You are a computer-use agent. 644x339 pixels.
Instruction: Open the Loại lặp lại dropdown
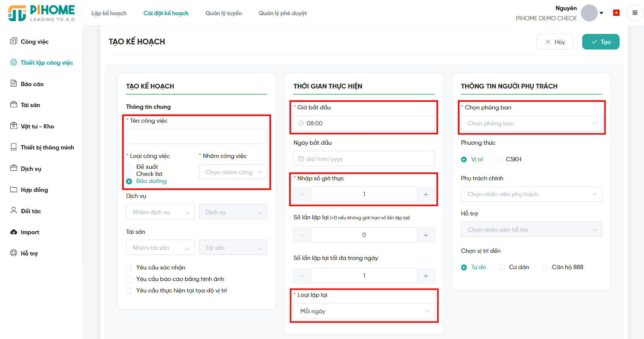point(364,311)
